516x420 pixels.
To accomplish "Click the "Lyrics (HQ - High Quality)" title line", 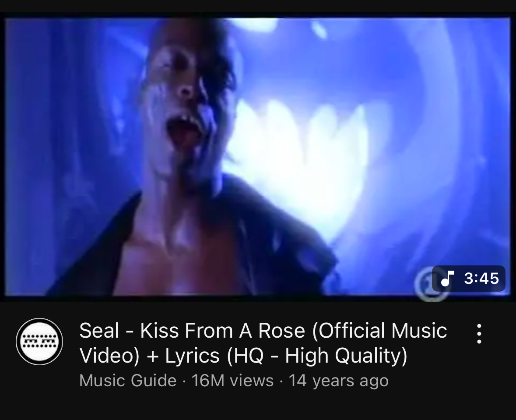I will (286, 356).
